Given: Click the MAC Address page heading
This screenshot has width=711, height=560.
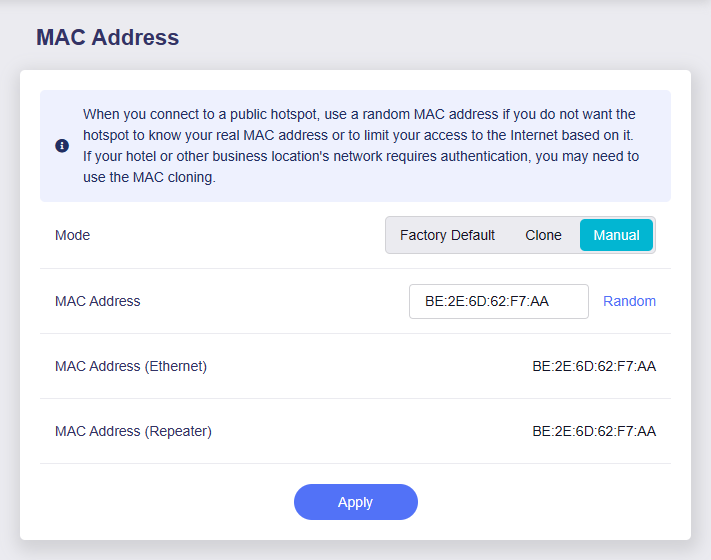Looking at the screenshot, I should [107, 38].
